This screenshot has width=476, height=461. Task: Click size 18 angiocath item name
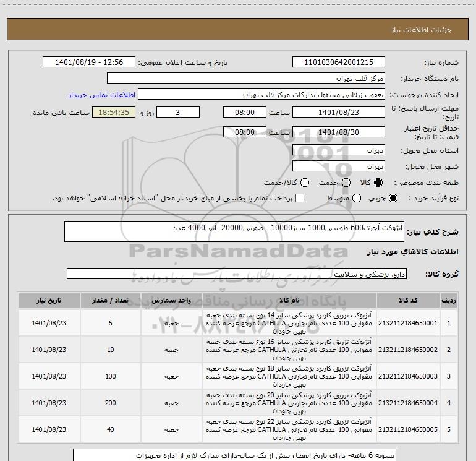(289, 376)
